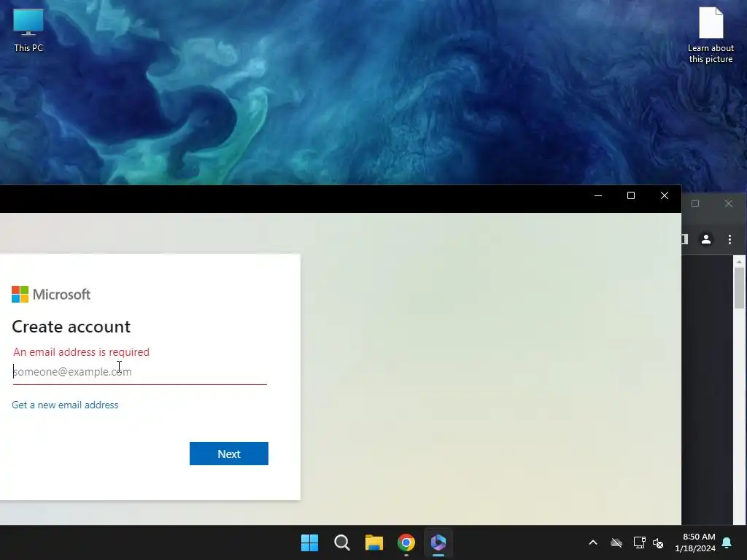747x560 pixels.
Task: Click the email address input field
Action: pyautogui.click(x=139, y=372)
